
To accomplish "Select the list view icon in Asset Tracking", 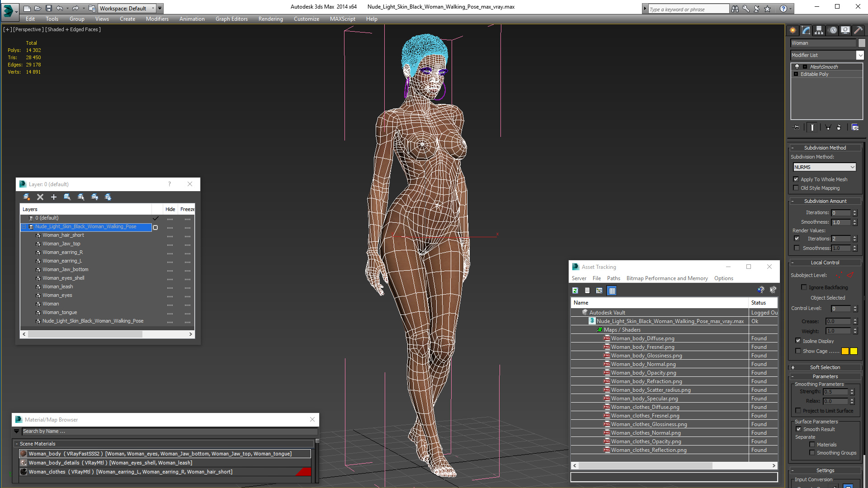I will 587,291.
